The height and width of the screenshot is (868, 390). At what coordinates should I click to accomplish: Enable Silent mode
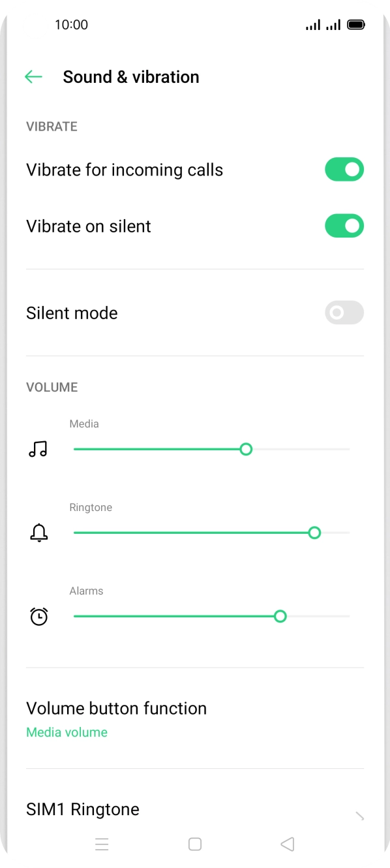coord(344,313)
